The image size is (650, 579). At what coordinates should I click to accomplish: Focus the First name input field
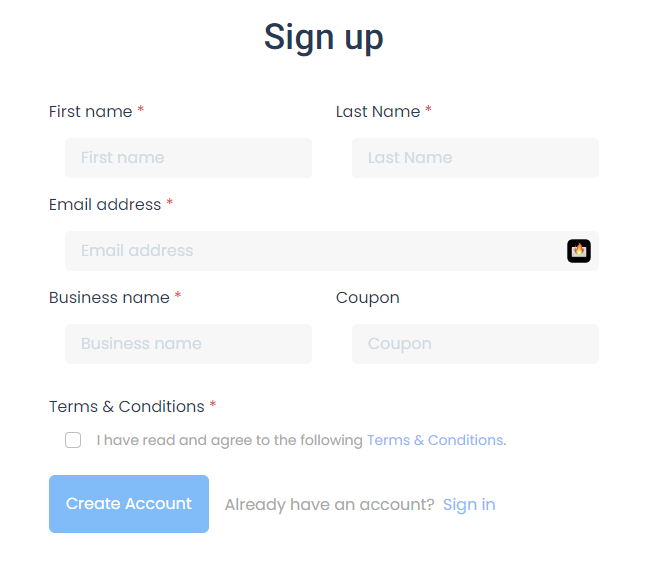(188, 158)
